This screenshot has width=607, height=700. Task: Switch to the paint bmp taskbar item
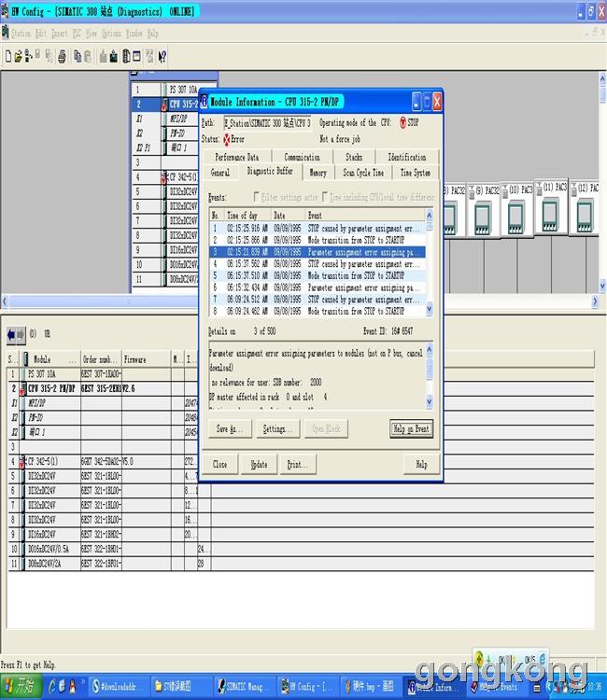click(x=370, y=687)
